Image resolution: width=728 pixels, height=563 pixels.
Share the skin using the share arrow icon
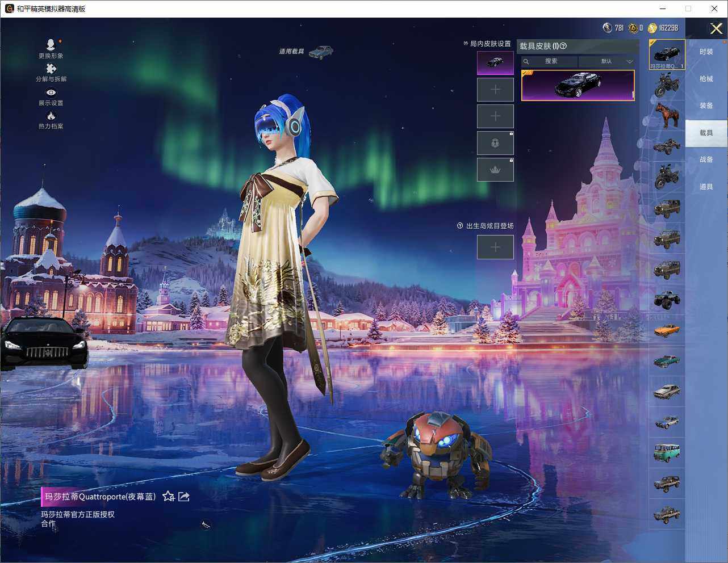(184, 497)
